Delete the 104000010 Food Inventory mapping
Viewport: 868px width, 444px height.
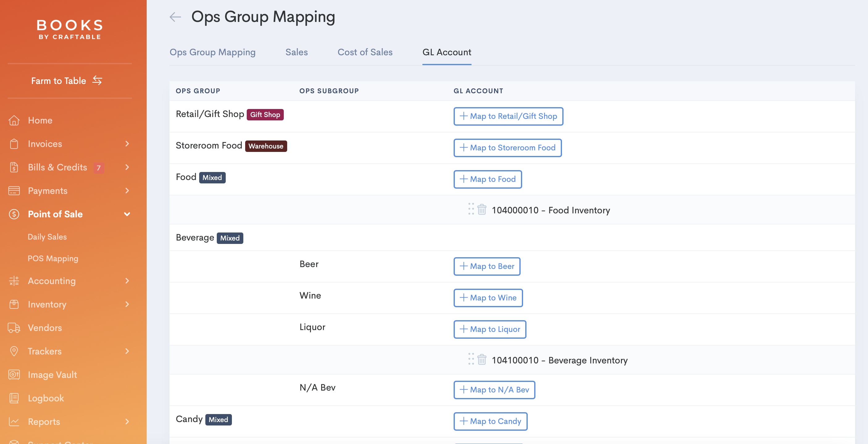[481, 210]
